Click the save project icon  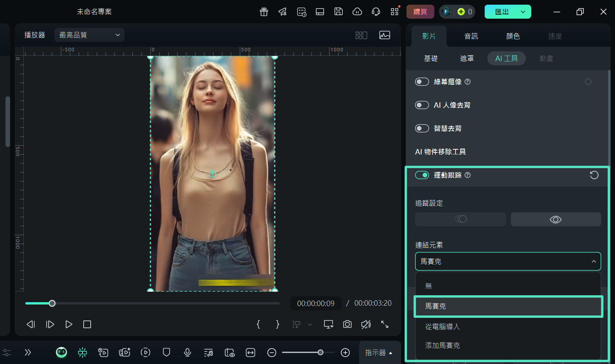coord(338,12)
